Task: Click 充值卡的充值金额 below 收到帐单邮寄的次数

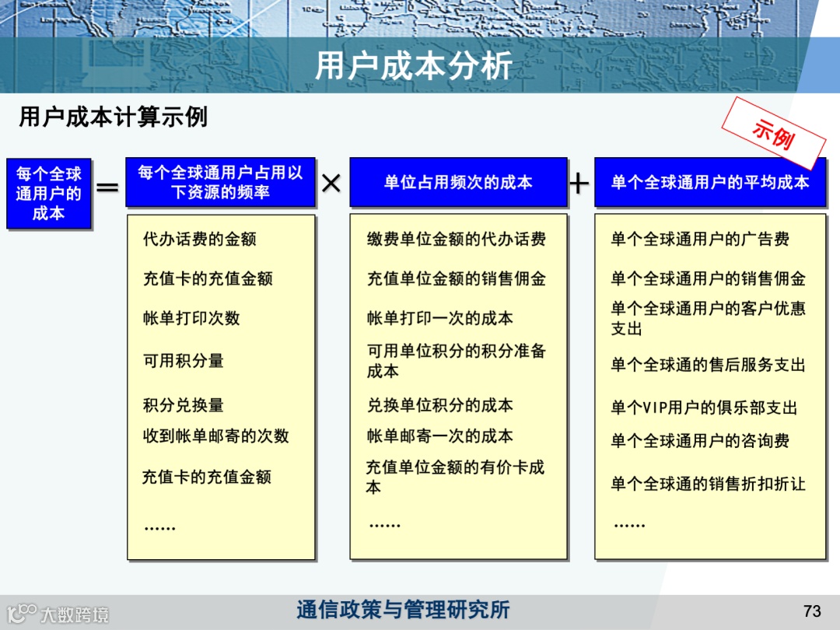Action: (207, 477)
